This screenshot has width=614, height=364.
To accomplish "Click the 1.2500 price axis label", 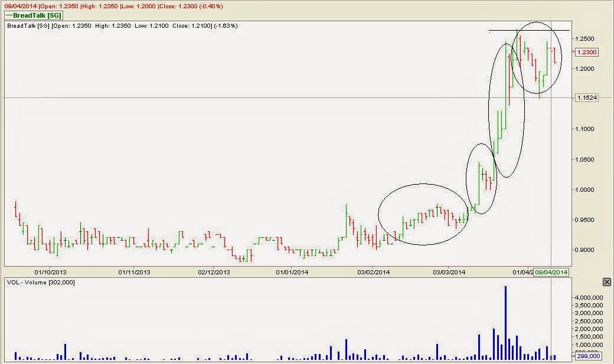I will [584, 38].
